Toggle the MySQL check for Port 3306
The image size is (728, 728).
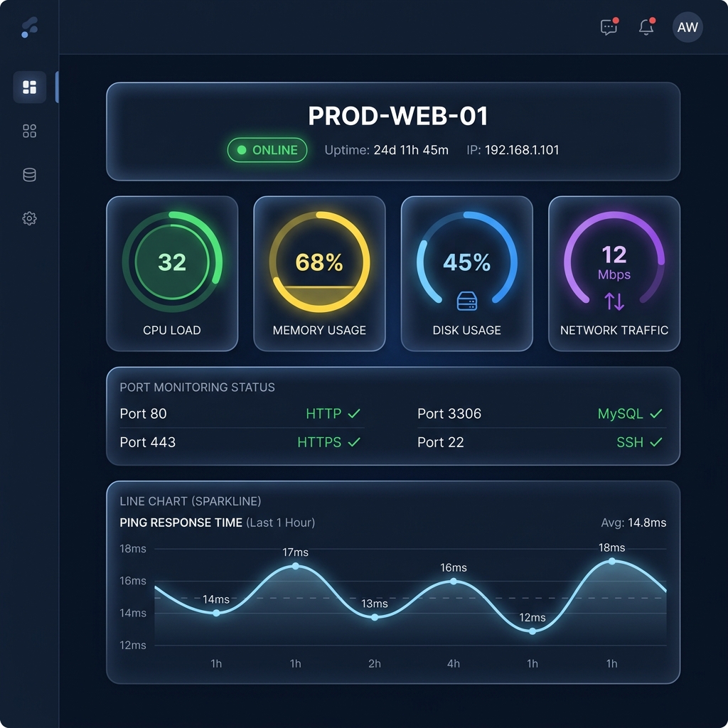654,413
